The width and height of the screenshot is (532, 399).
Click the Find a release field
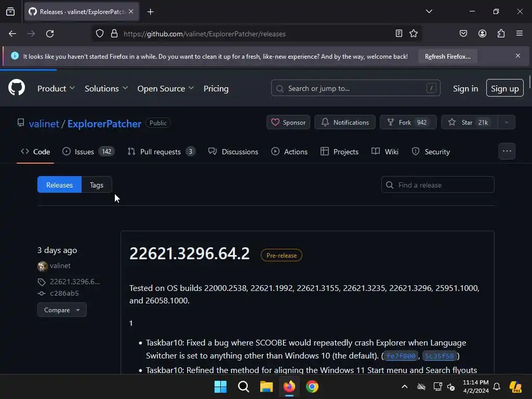437,184
